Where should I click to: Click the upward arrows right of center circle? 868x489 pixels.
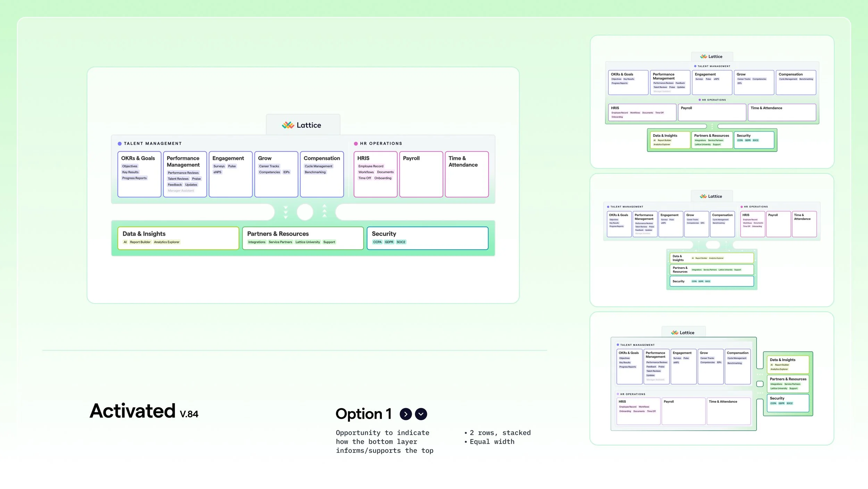point(324,211)
